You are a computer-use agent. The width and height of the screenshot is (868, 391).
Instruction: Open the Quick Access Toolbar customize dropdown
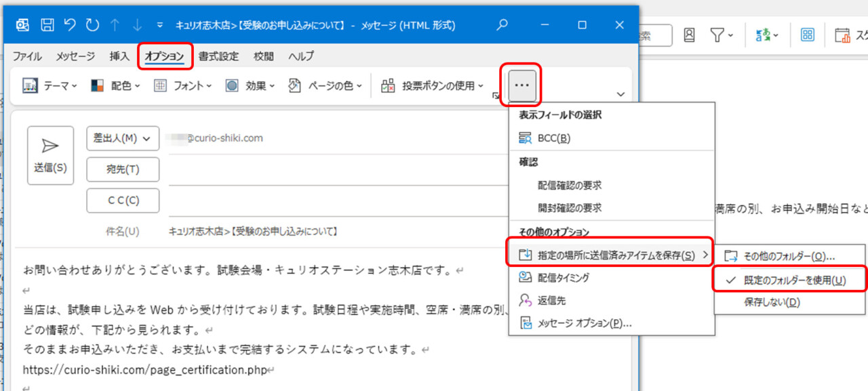(x=160, y=26)
